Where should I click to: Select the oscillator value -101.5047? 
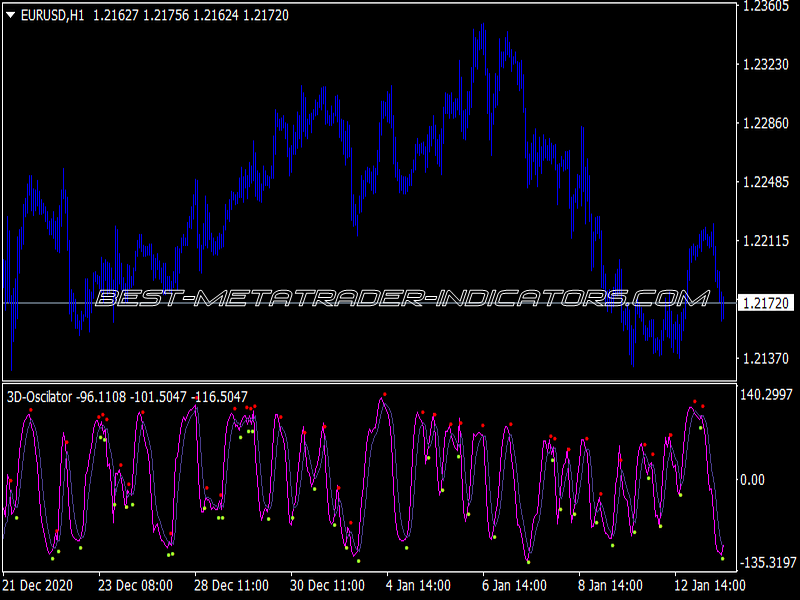click(x=159, y=397)
